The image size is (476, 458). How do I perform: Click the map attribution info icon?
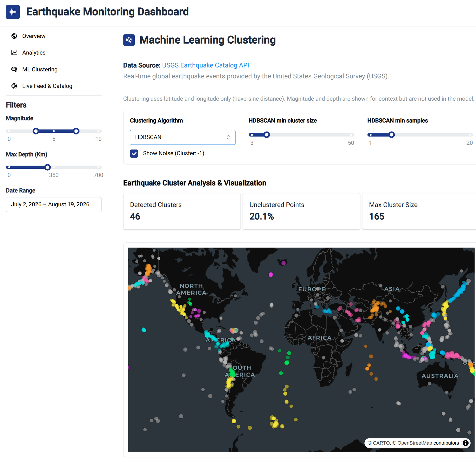pyautogui.click(x=466, y=443)
